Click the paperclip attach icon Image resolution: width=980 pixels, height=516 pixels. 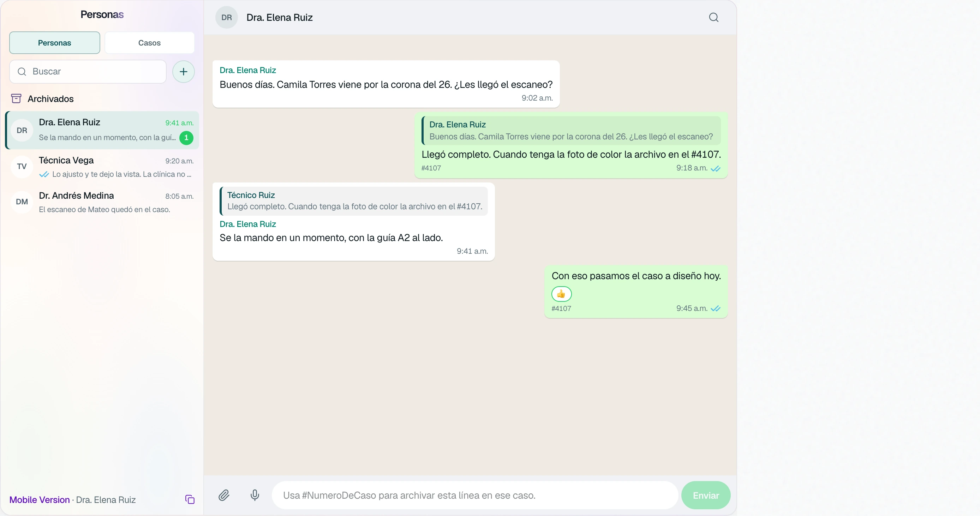pos(224,495)
